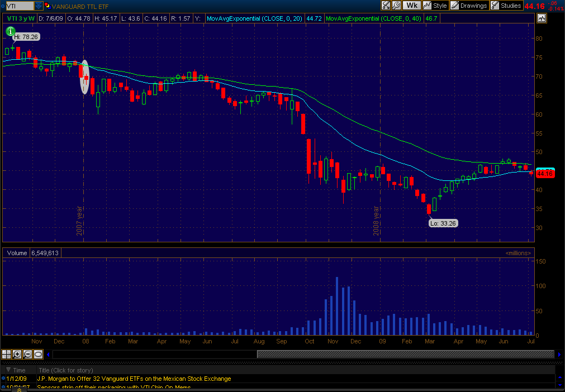Screen dimensions: 565x392
Task: Click the oval reset zoom icon
Action: (38, 354)
